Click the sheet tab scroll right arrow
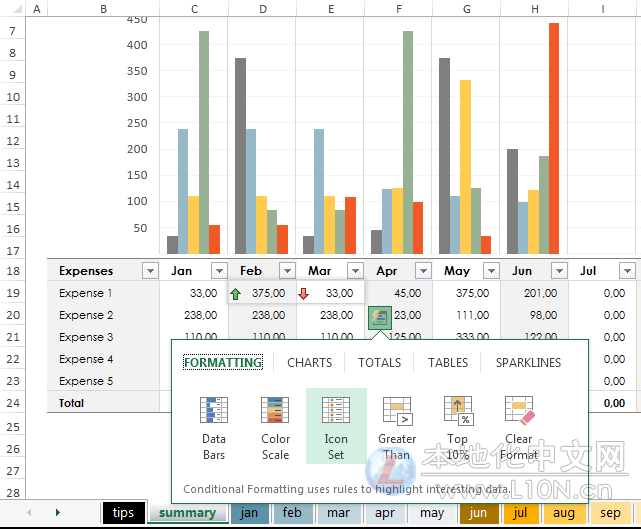 [57, 512]
